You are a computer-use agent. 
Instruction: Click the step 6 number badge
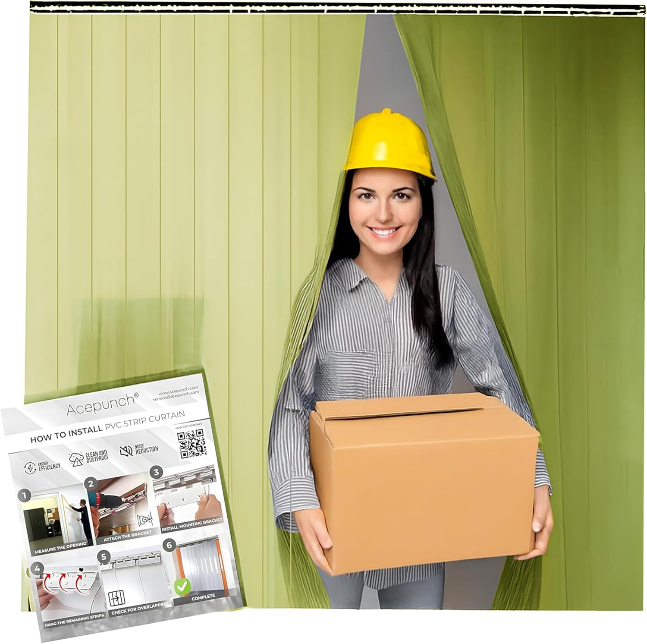click(x=169, y=546)
